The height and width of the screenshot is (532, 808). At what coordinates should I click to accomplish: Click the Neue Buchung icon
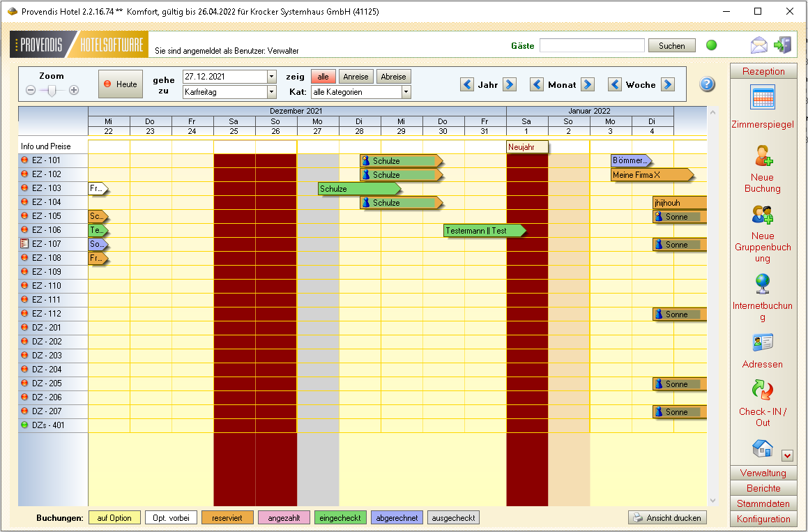(x=763, y=155)
